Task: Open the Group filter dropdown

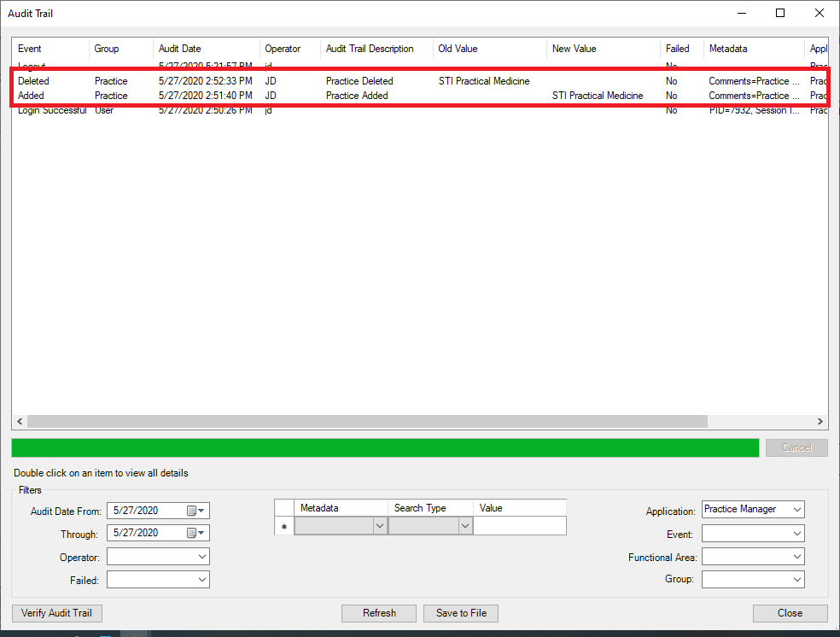Action: click(796, 580)
